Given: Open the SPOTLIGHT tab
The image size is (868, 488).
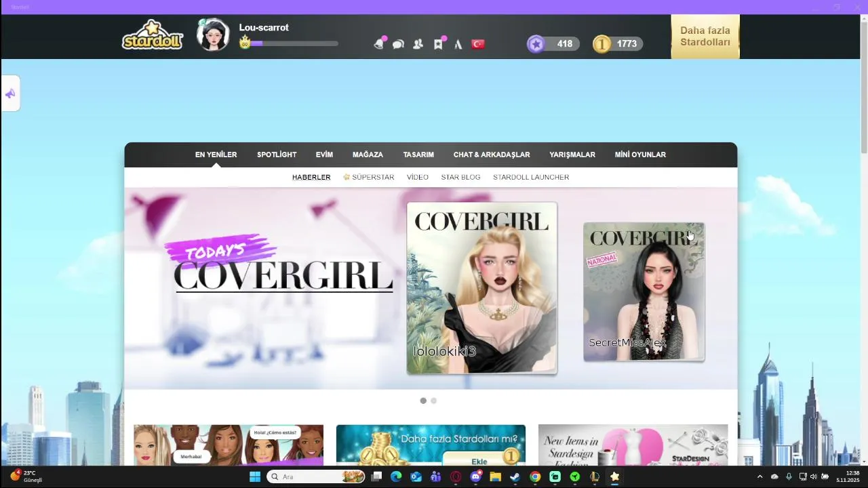Looking at the screenshot, I should (x=277, y=155).
